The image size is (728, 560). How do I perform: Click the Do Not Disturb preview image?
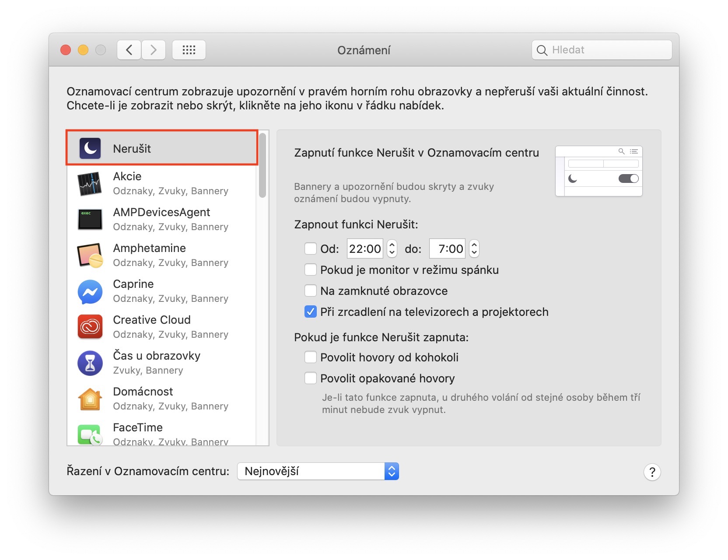[599, 171]
